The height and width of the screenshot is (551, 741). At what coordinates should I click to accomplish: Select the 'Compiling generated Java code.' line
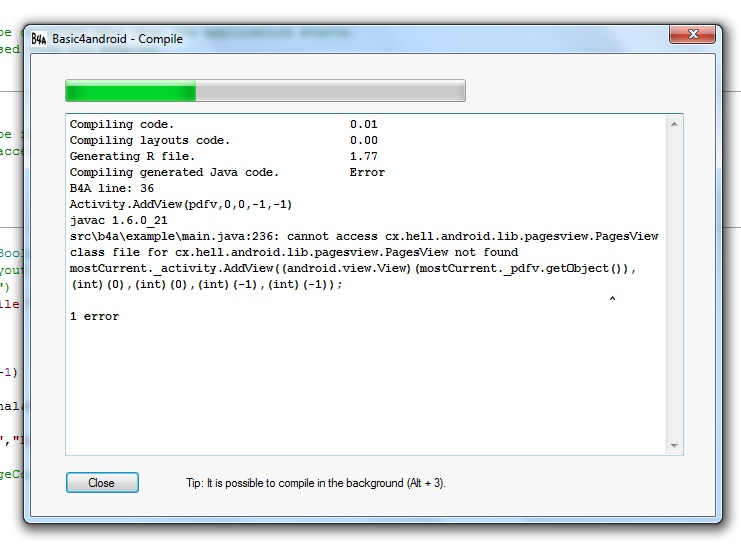174,172
